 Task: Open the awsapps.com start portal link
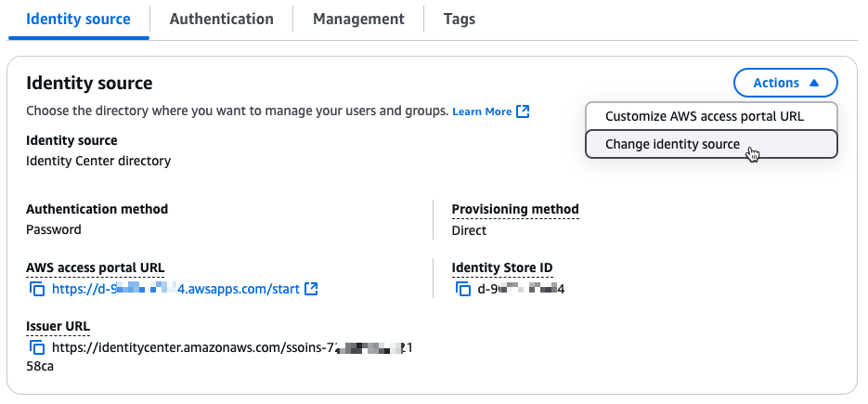[175, 289]
